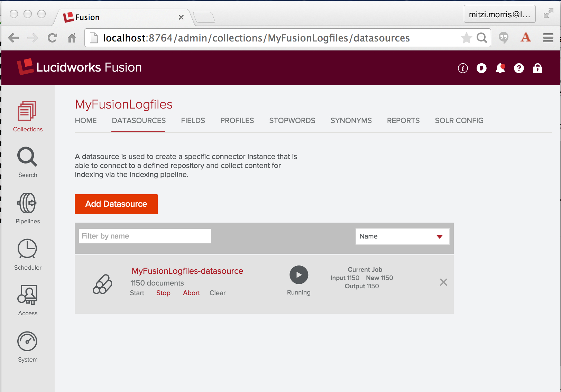Open the notifications bell icon
The image size is (561, 392).
click(500, 68)
